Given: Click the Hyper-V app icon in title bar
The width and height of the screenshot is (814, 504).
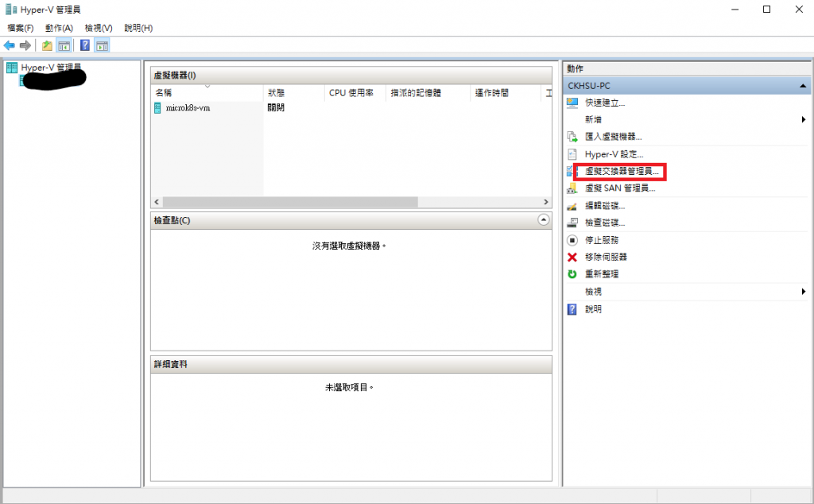Looking at the screenshot, I should 11,10.
